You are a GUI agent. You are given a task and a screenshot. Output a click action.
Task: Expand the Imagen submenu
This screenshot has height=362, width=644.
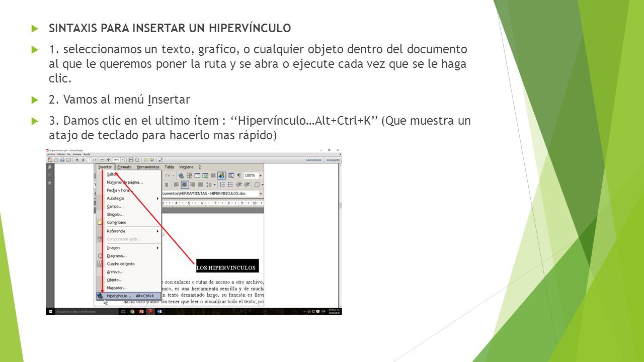point(128,247)
